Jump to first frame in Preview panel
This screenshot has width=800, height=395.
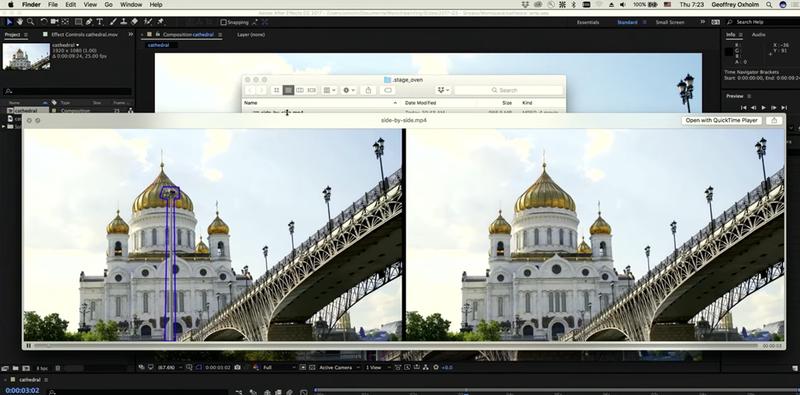(743, 108)
